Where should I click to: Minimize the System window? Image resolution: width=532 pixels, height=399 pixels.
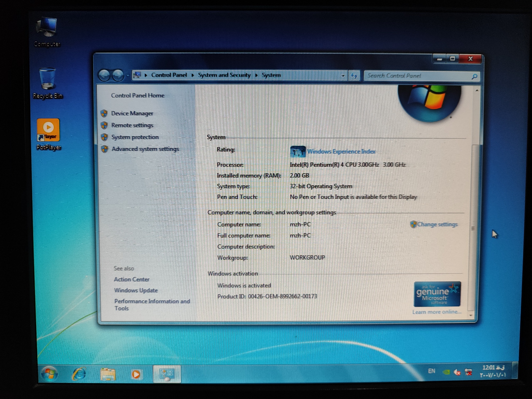pos(440,59)
